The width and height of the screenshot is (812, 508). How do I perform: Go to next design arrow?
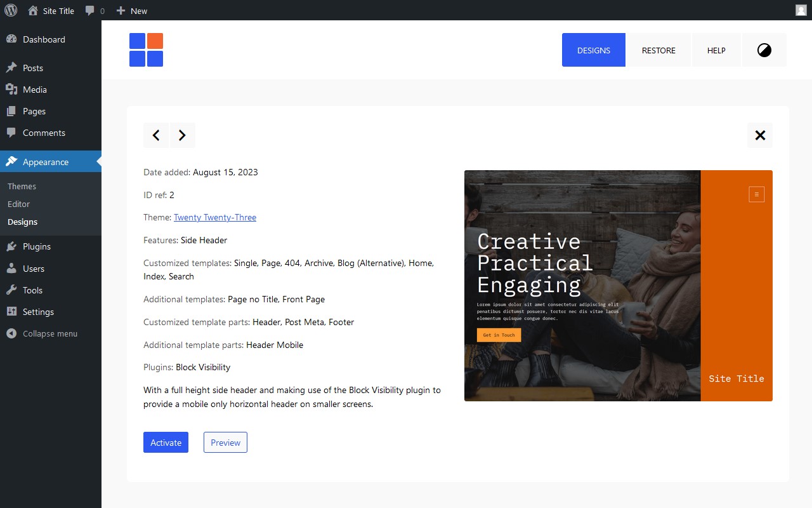182,135
